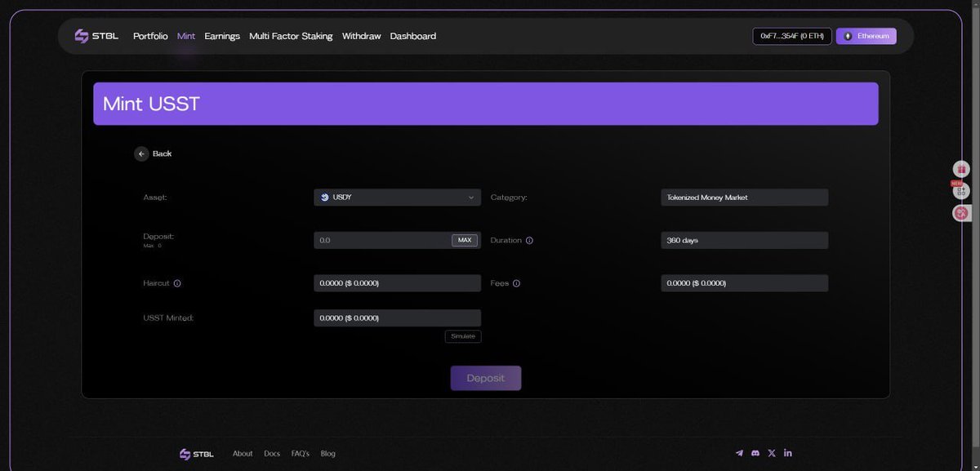Go to the Portfolio tab

pos(150,36)
